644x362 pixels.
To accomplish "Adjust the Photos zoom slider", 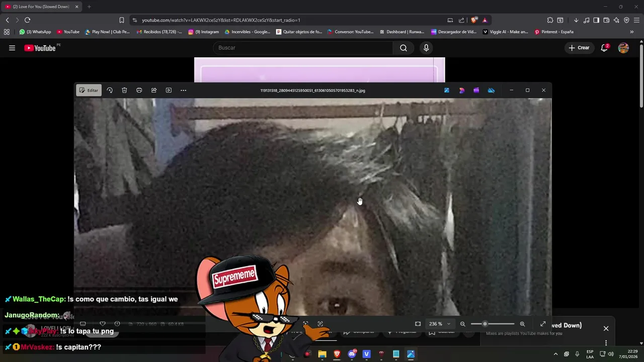I will click(x=493, y=324).
